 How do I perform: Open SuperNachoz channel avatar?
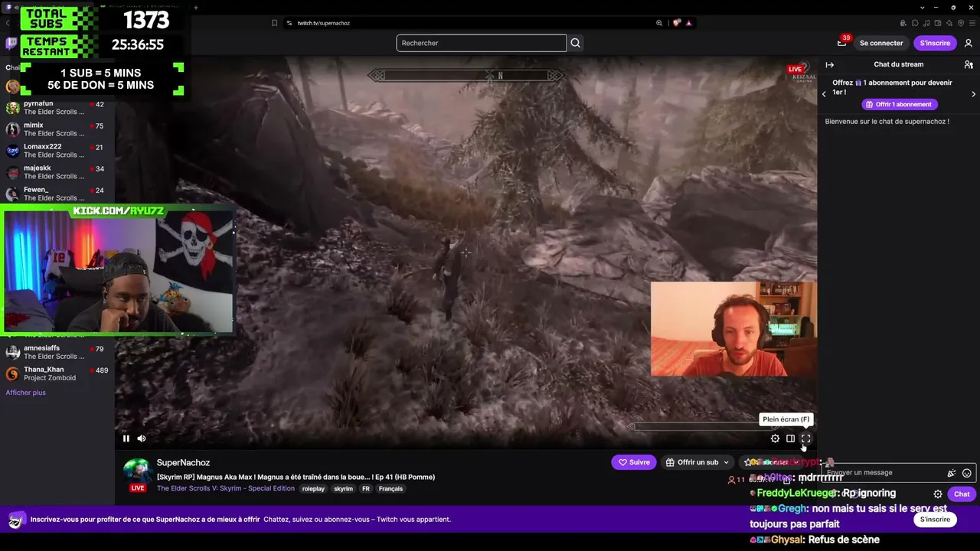pos(138,472)
